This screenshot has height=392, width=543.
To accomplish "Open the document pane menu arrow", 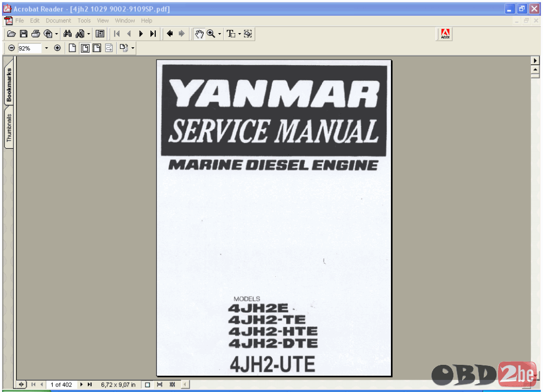I will pyautogui.click(x=535, y=61).
